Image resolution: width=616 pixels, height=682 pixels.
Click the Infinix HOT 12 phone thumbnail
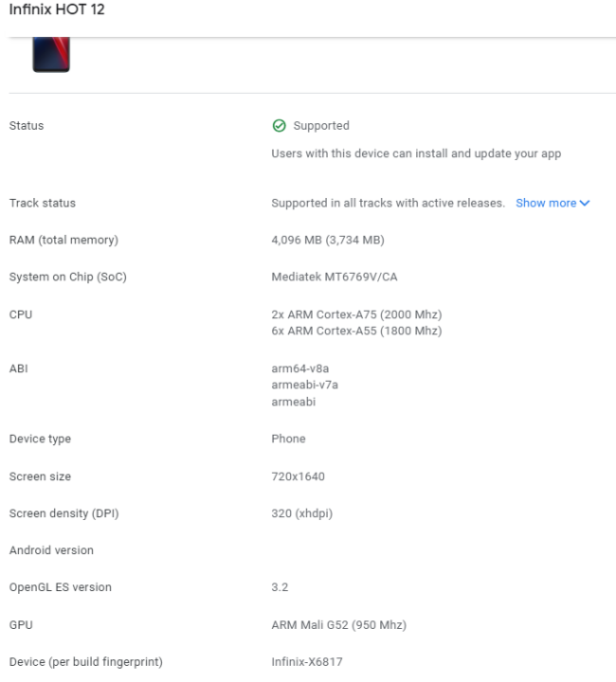[51, 55]
